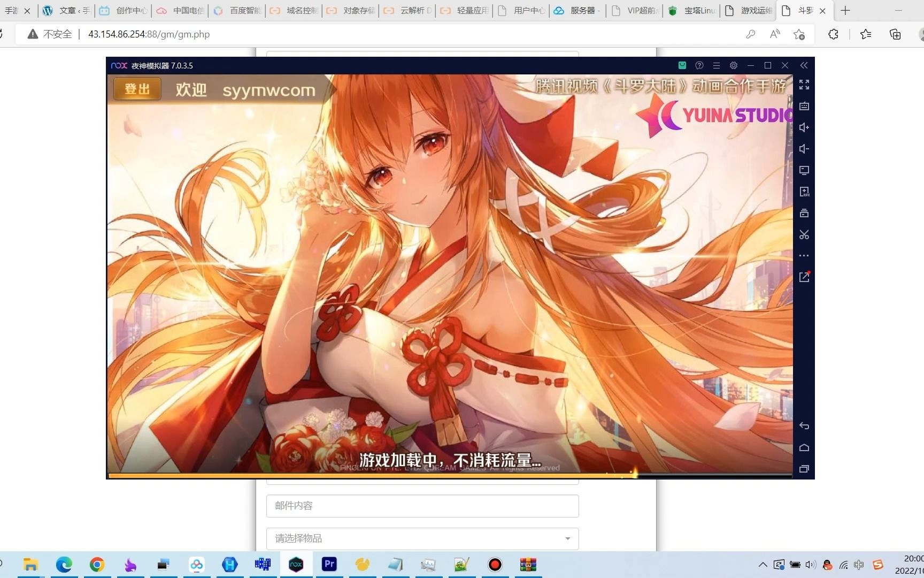Open Nox screen display icon
This screenshot has width=924, height=578.
[804, 170]
